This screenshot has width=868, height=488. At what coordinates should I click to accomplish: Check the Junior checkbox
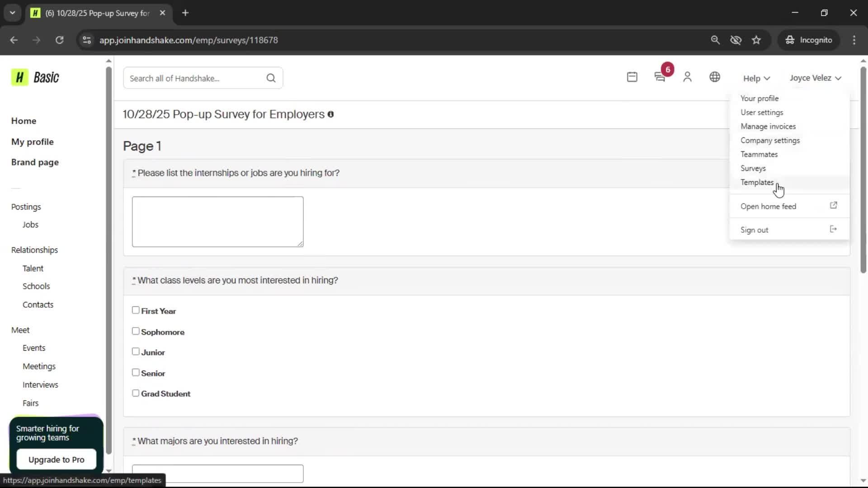tap(136, 352)
